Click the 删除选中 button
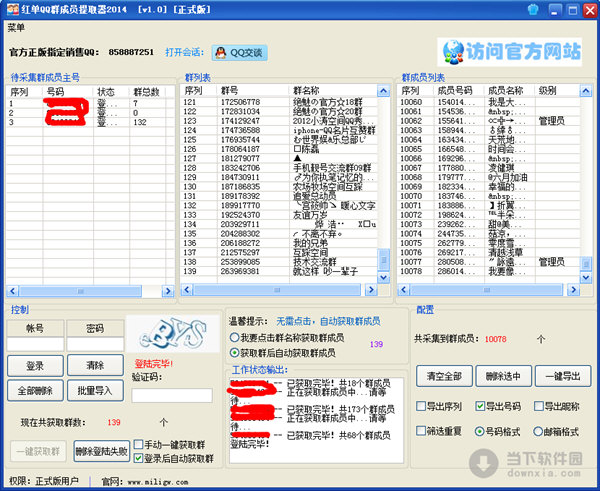The height and width of the screenshot is (491, 600). pos(503,376)
